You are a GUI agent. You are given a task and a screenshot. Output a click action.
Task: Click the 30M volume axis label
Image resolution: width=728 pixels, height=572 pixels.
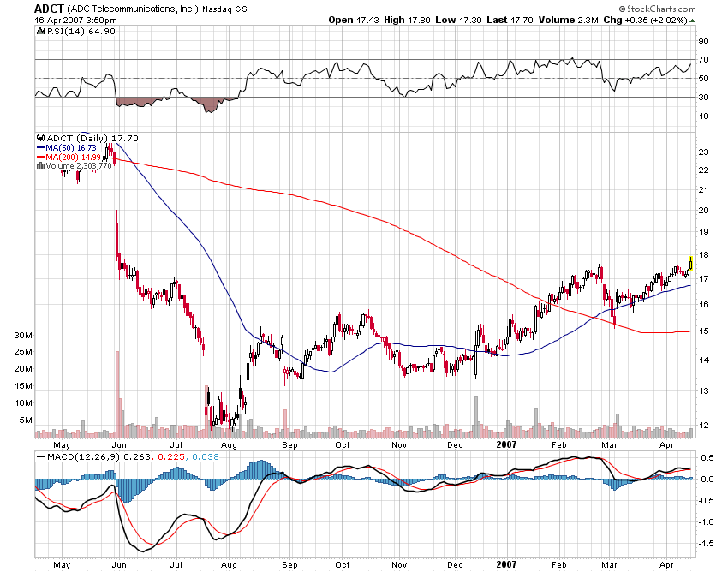[23, 335]
